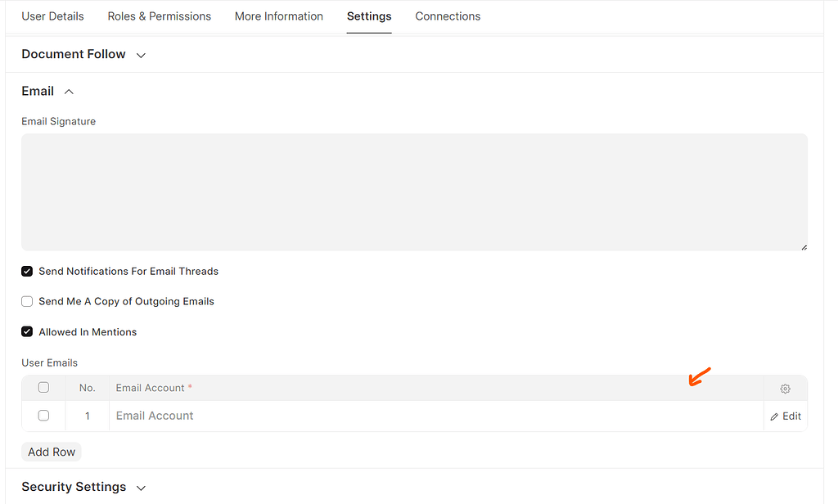The image size is (838, 504).
Task: Open the Connections tab
Action: click(x=448, y=16)
